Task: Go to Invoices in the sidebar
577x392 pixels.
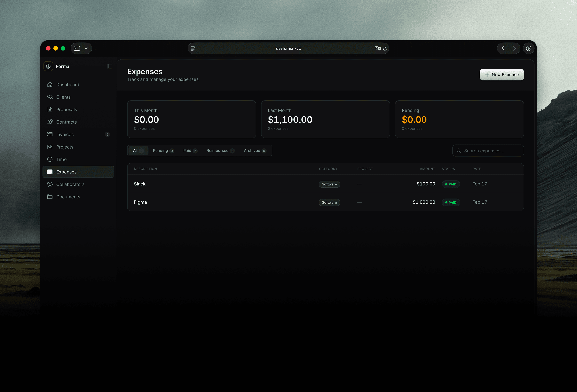Action: [x=78, y=134]
